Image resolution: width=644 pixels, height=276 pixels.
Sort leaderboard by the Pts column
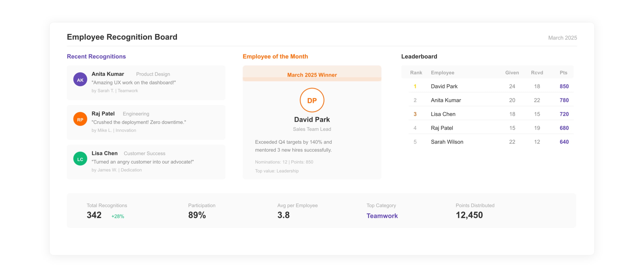click(564, 72)
